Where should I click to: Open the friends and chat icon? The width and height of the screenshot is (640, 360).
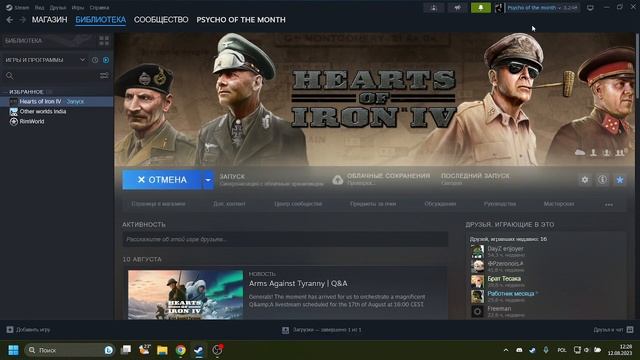point(630,329)
